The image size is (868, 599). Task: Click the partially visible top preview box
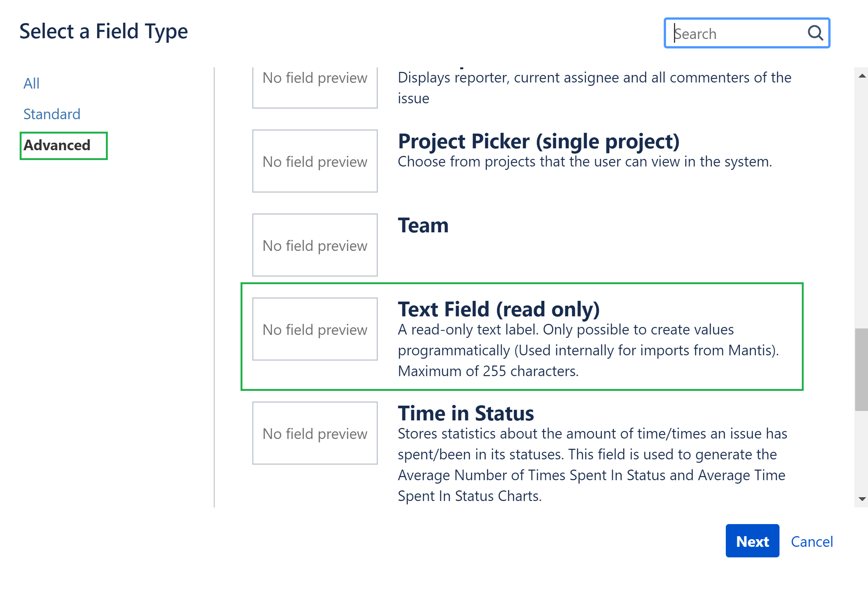coord(315,87)
